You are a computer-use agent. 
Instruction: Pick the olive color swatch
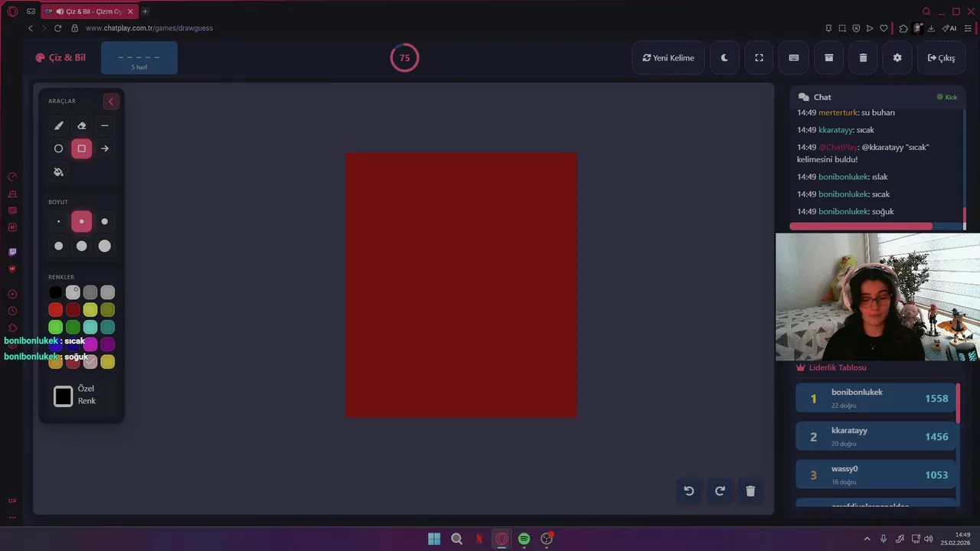coord(108,310)
